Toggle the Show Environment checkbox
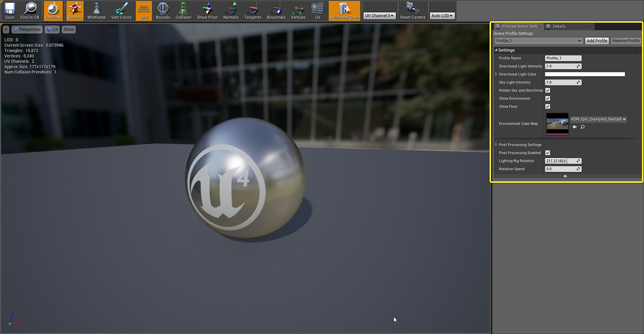 click(548, 98)
